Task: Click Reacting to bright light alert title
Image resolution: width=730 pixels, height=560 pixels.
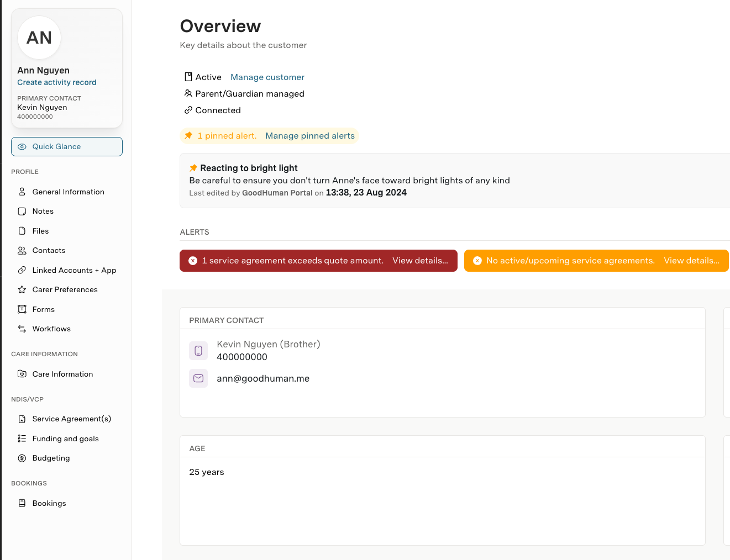Action: tap(249, 168)
